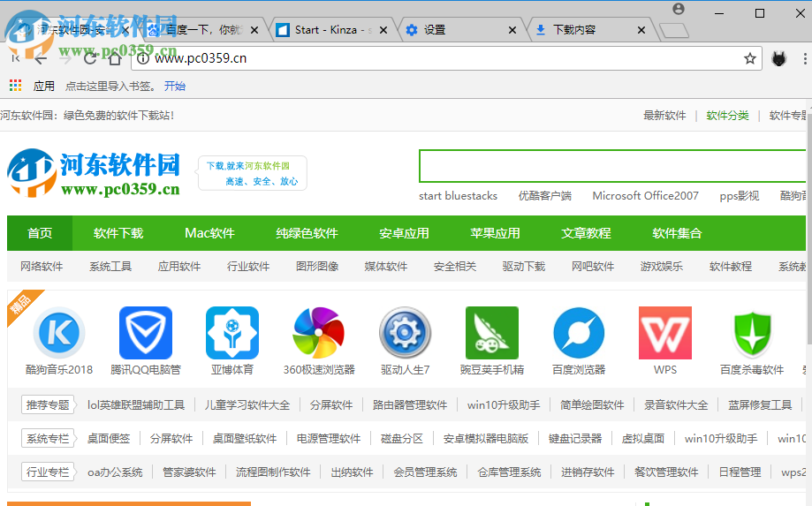Open lol英雄联盟辅助工具 topic
This screenshot has height=506, width=812.
pyautogui.click(x=136, y=405)
